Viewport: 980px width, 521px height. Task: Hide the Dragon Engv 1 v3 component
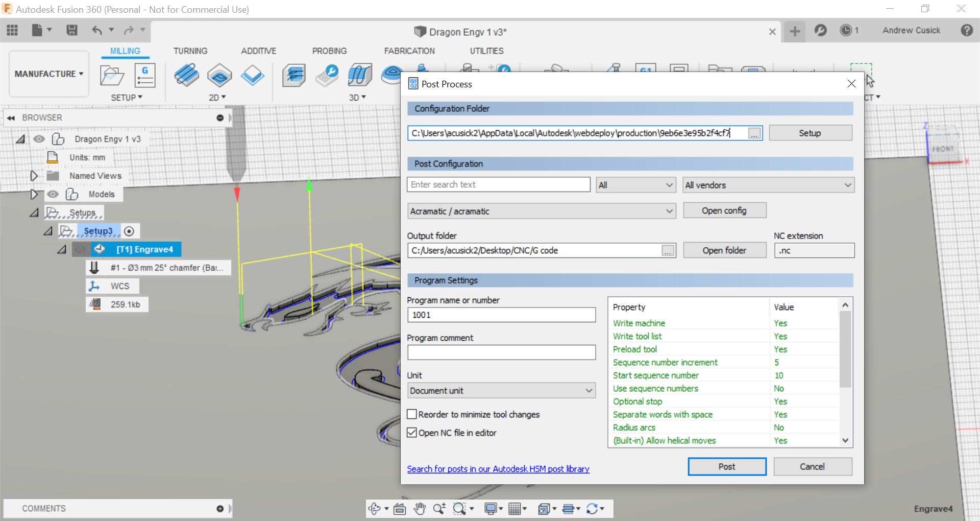(39, 139)
